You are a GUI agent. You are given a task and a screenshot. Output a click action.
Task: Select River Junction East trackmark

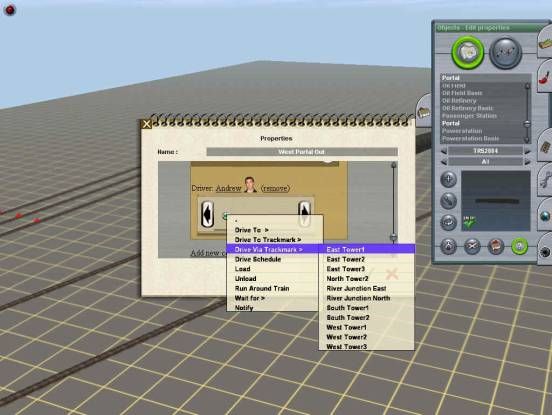[366, 289]
